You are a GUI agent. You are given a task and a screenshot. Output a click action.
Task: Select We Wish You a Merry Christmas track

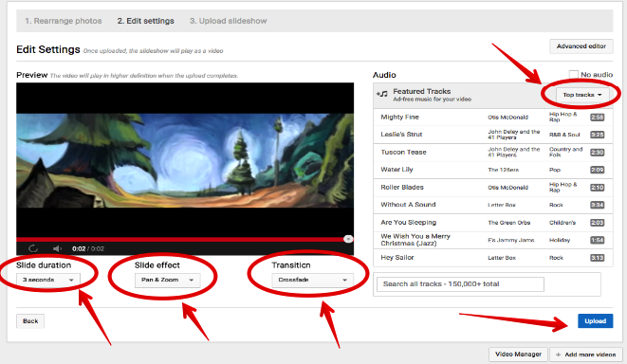[492, 240]
